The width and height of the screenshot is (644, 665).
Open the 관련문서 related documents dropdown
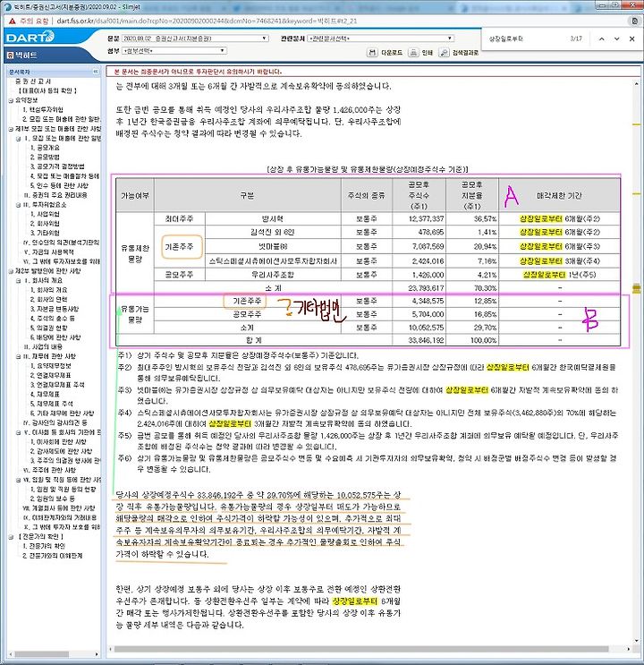[x=380, y=38]
